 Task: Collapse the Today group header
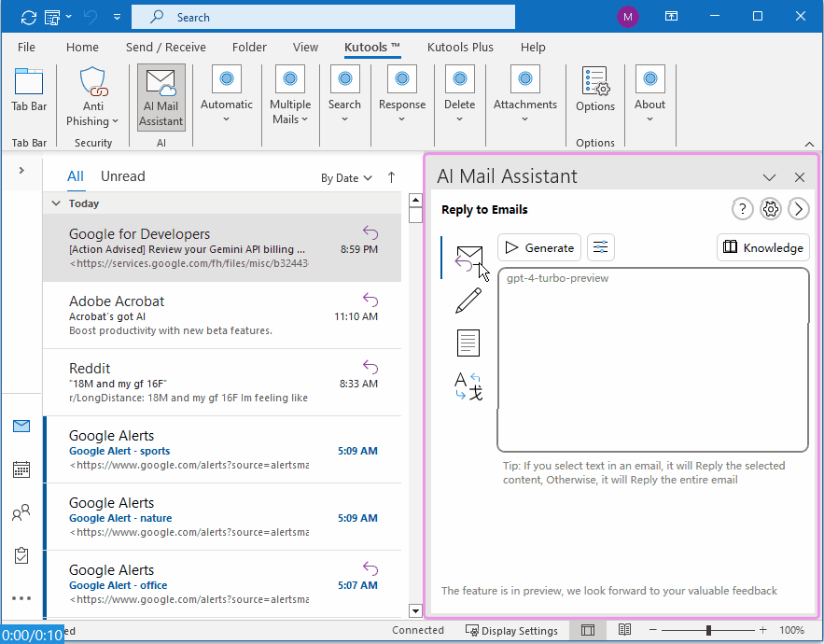point(56,203)
